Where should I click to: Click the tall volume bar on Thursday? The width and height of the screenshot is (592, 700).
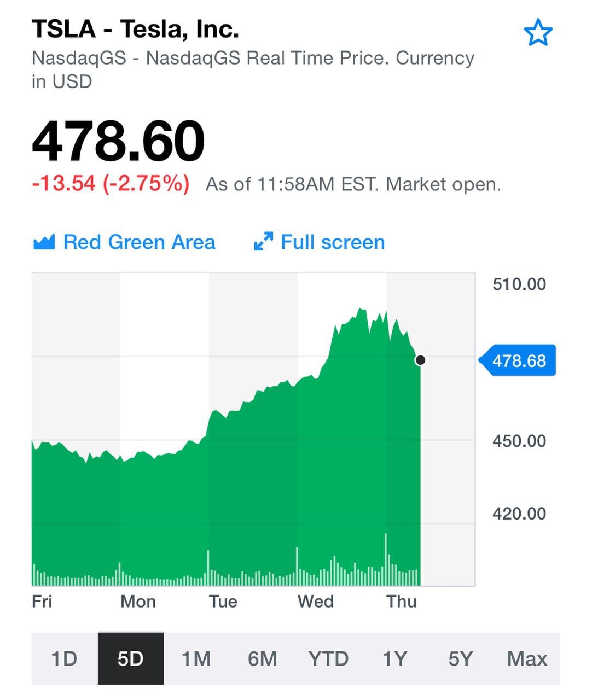[386, 559]
